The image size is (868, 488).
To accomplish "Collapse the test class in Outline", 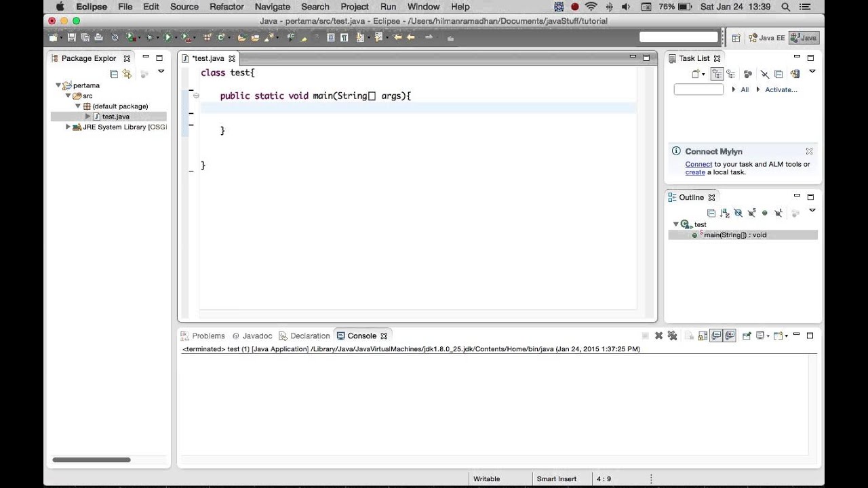I will pos(675,224).
